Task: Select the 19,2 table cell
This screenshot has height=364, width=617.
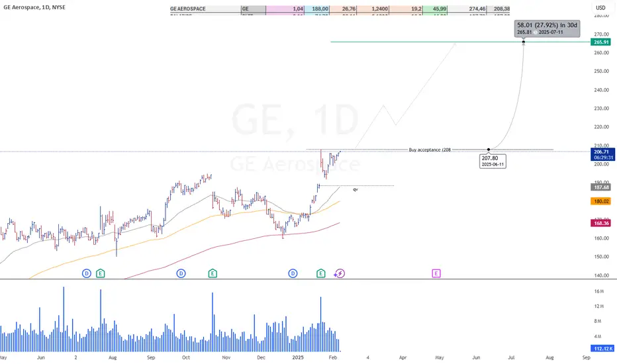Action: [x=406, y=9]
